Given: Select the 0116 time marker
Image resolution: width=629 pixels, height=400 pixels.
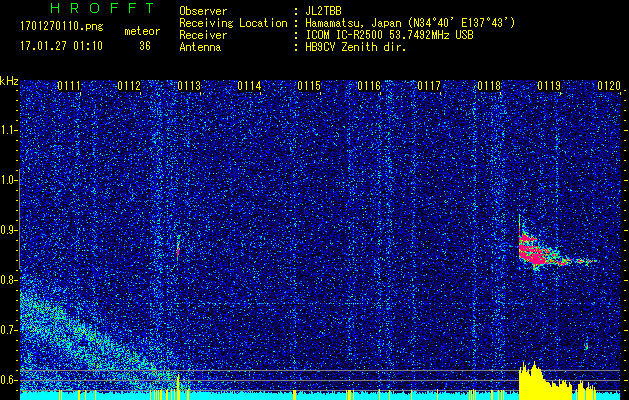Looking at the screenshot, I should tap(368, 86).
